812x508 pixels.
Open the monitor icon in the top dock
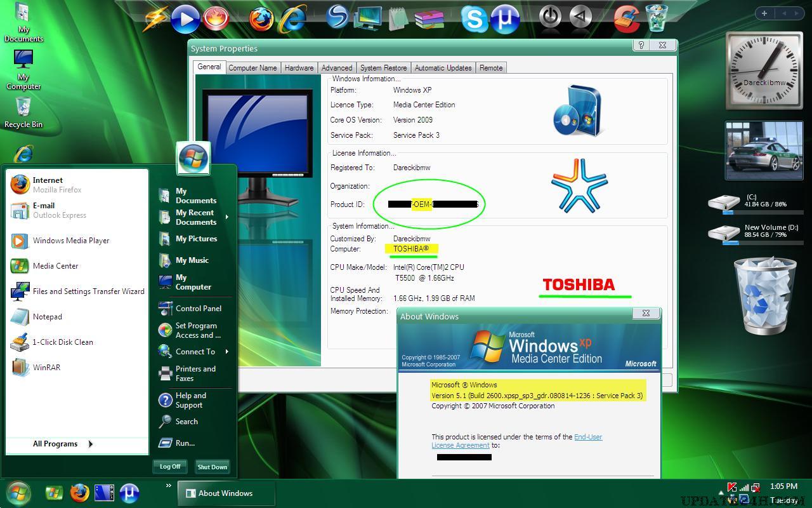pos(368,18)
